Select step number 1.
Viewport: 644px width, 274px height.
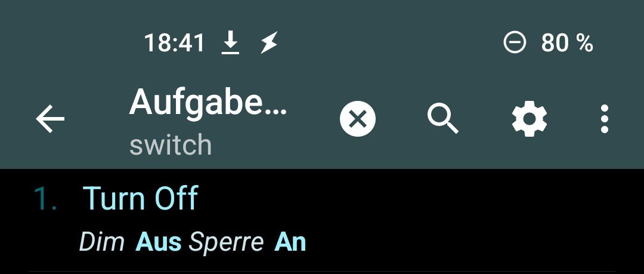[x=45, y=198]
